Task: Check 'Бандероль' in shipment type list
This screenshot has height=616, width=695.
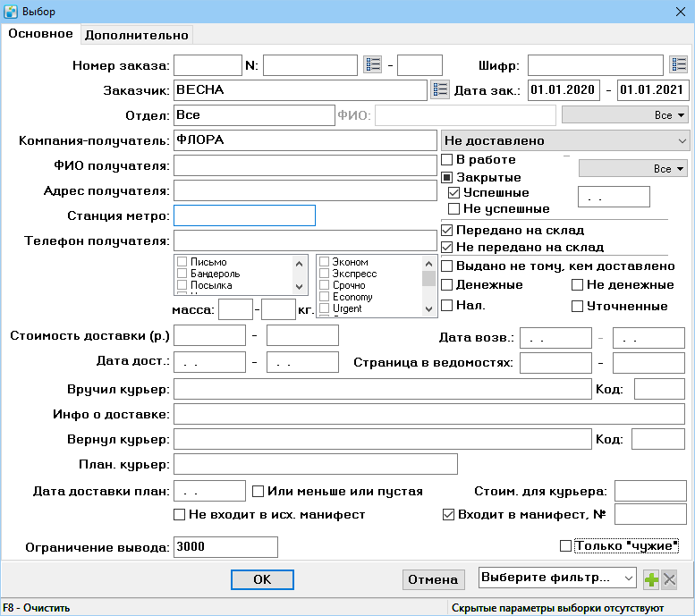Action: [x=182, y=273]
